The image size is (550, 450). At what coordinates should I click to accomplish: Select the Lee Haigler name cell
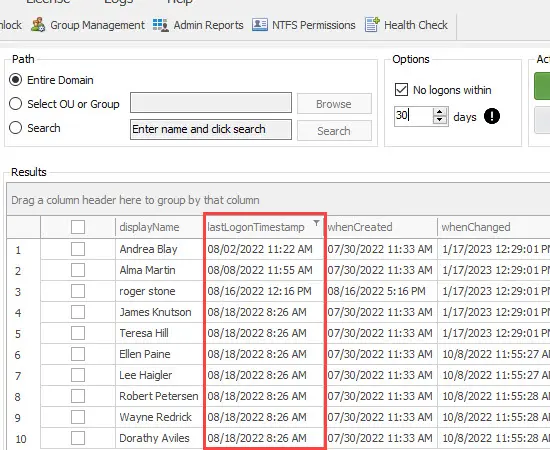pos(159,375)
